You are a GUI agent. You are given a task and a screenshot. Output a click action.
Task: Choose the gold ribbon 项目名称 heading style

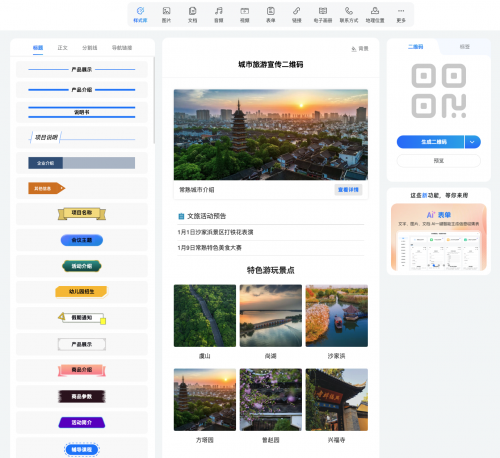pyautogui.click(x=82, y=214)
